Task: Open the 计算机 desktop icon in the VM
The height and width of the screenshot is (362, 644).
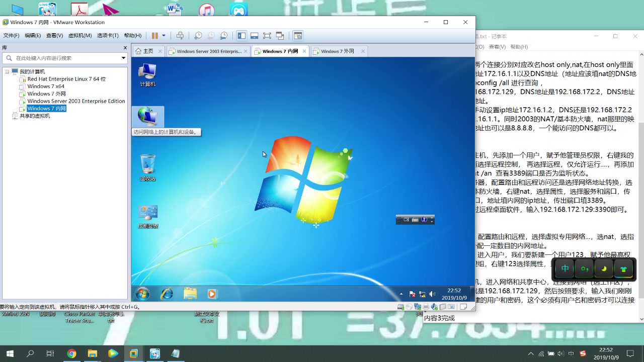Action: coord(147,75)
